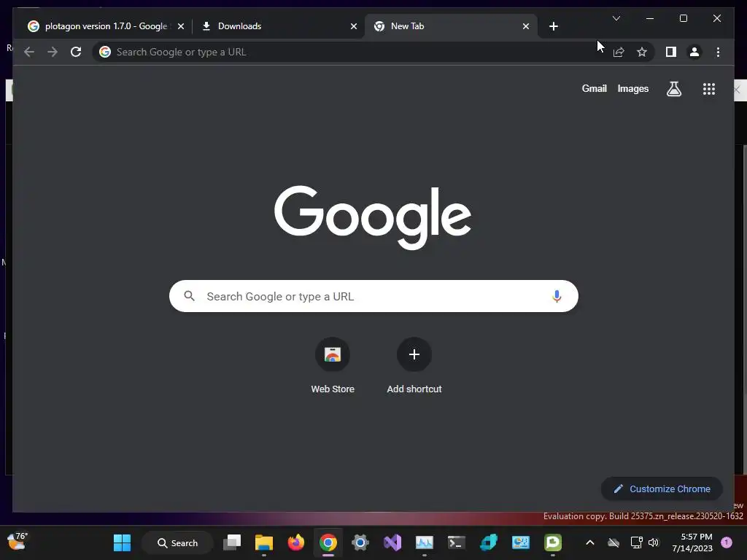747x560 pixels.
Task: Go back using the browser back arrow
Action: point(29,52)
